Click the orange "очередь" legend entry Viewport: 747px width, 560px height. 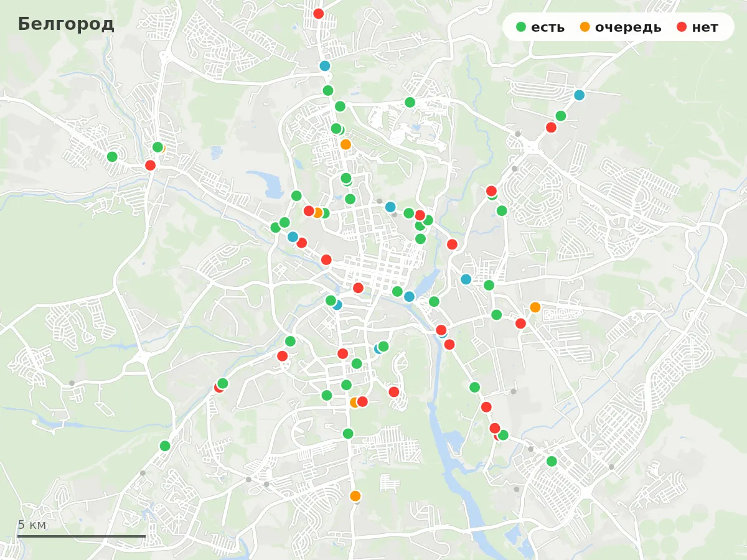pyautogui.click(x=620, y=27)
